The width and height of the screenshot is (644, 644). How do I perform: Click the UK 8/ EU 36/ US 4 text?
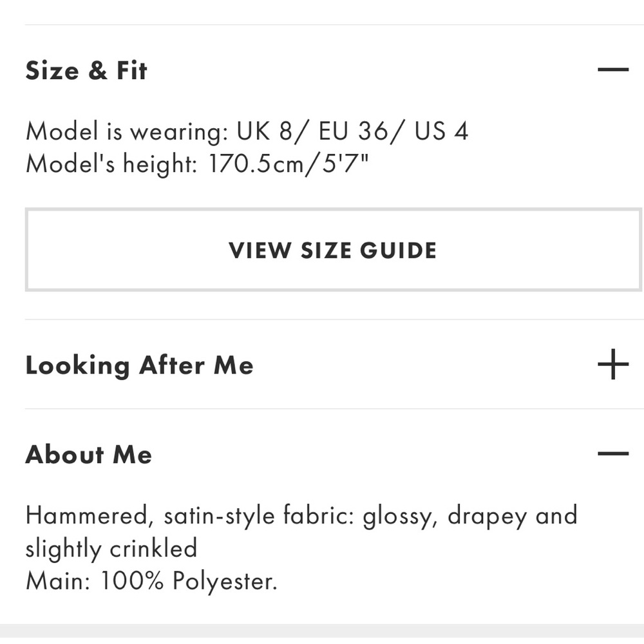click(x=352, y=131)
